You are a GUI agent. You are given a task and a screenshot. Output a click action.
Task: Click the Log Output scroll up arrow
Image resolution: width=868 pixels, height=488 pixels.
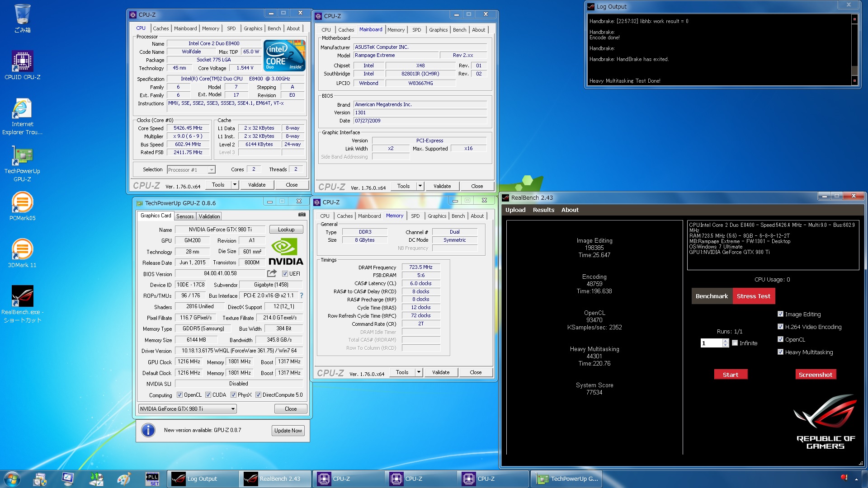854,19
